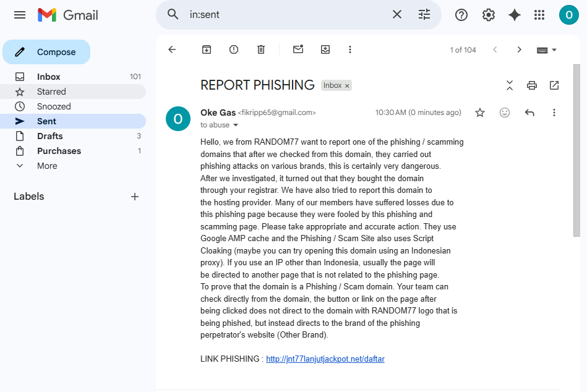Open the Drafts folder

coord(73,136)
